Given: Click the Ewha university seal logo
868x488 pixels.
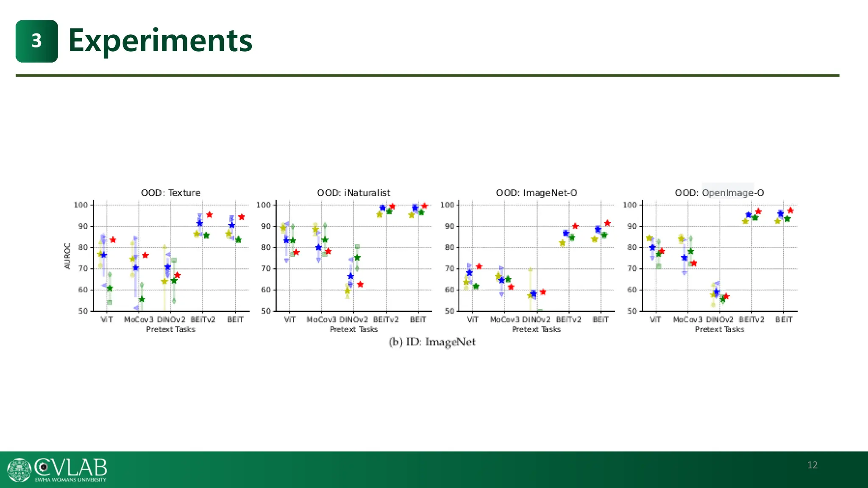Looking at the screenshot, I should [x=19, y=470].
